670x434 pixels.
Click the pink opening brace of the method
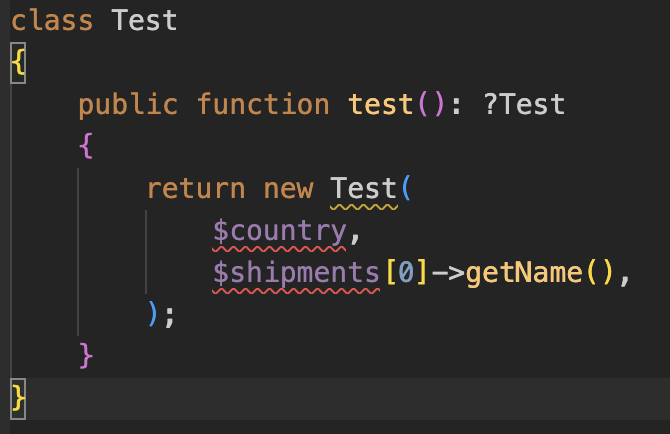click(86, 146)
